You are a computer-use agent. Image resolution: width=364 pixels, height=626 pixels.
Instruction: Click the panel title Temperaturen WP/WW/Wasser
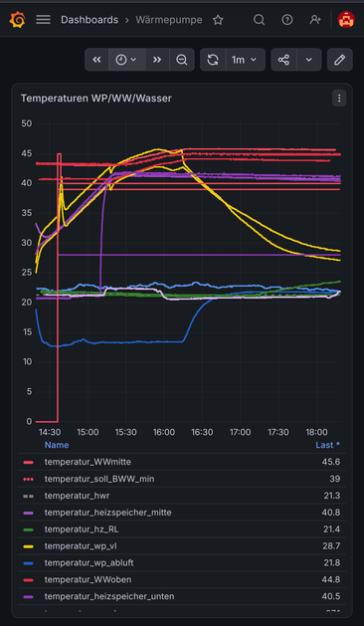tap(96, 98)
